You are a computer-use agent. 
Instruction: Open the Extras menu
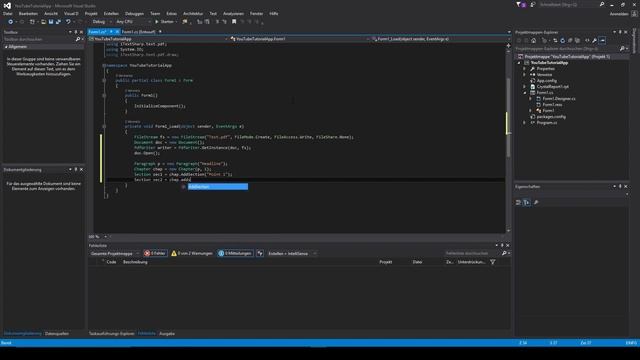click(x=171, y=13)
